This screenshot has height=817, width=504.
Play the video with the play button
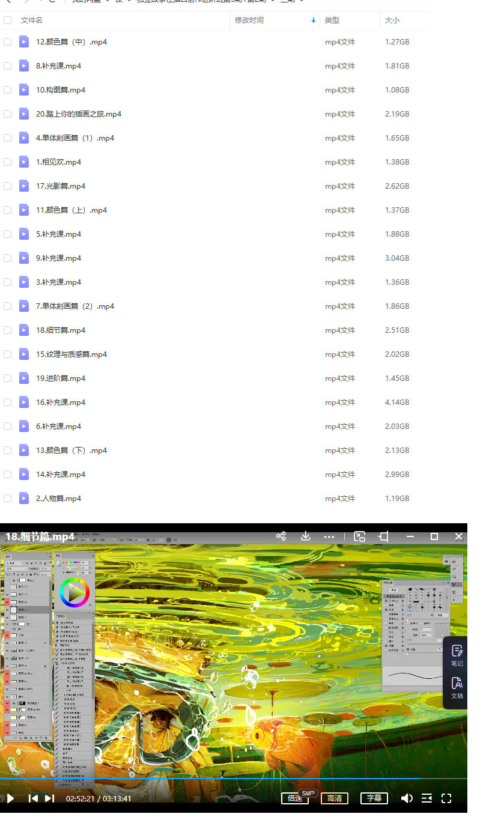[10, 798]
